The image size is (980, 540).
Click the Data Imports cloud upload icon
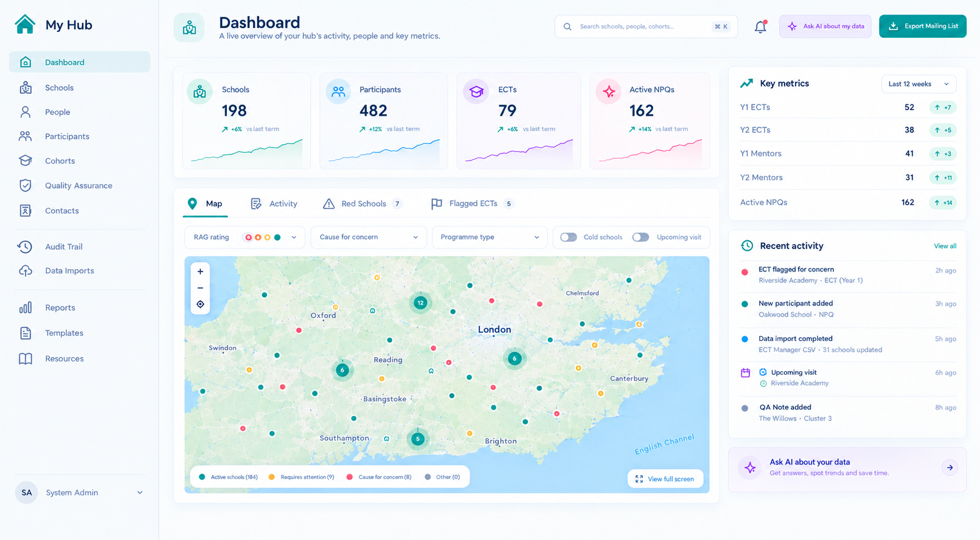click(x=26, y=271)
